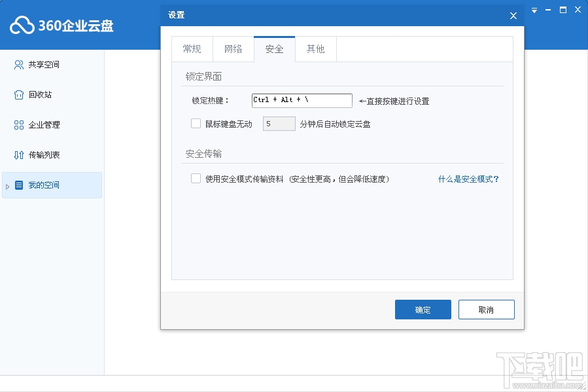Switch to the 常规 tab
The width and height of the screenshot is (588, 392).
pos(192,48)
